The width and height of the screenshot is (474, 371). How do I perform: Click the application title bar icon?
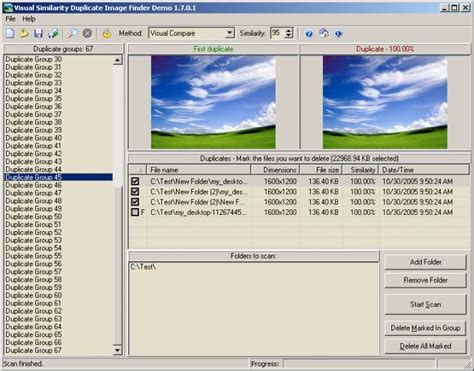[x=7, y=7]
